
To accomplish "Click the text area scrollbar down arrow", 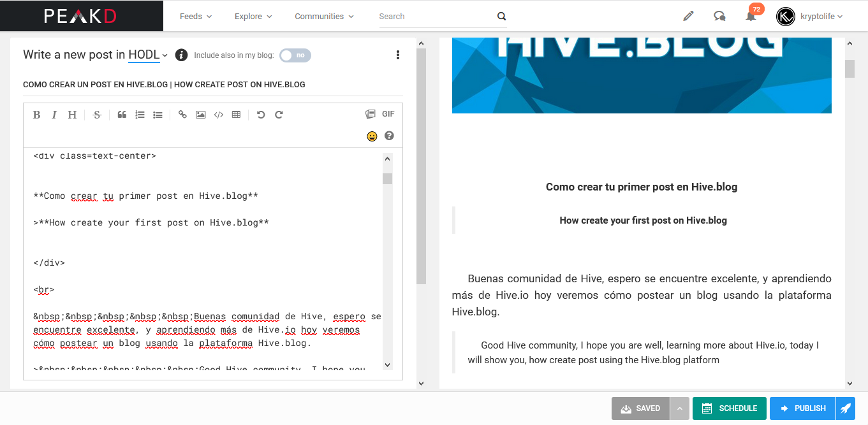I will pos(388,364).
